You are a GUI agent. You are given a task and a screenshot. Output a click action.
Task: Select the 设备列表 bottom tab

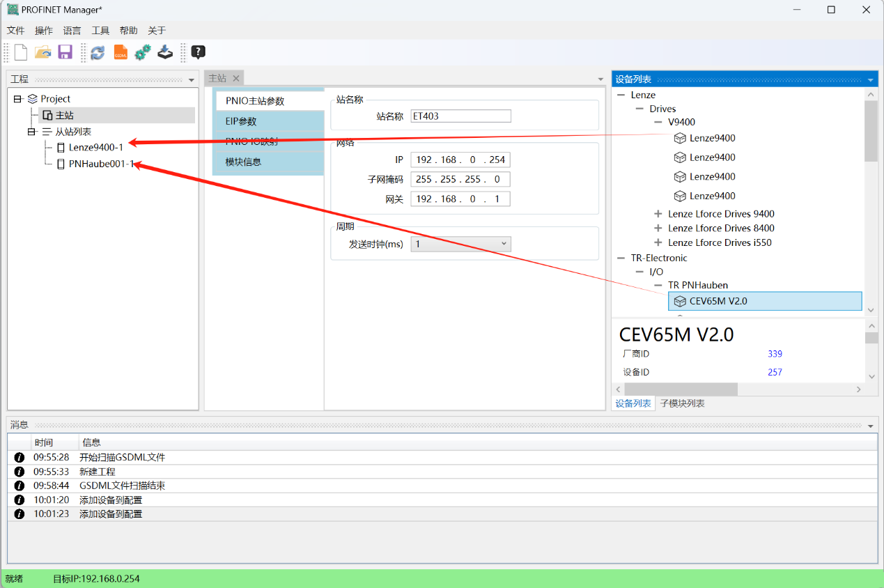(x=633, y=403)
